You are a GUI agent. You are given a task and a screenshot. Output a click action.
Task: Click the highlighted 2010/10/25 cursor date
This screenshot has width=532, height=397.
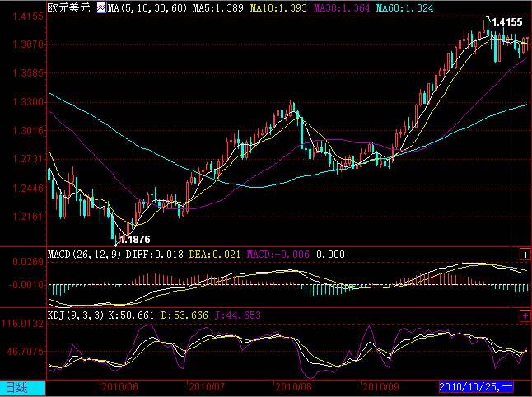(476, 386)
